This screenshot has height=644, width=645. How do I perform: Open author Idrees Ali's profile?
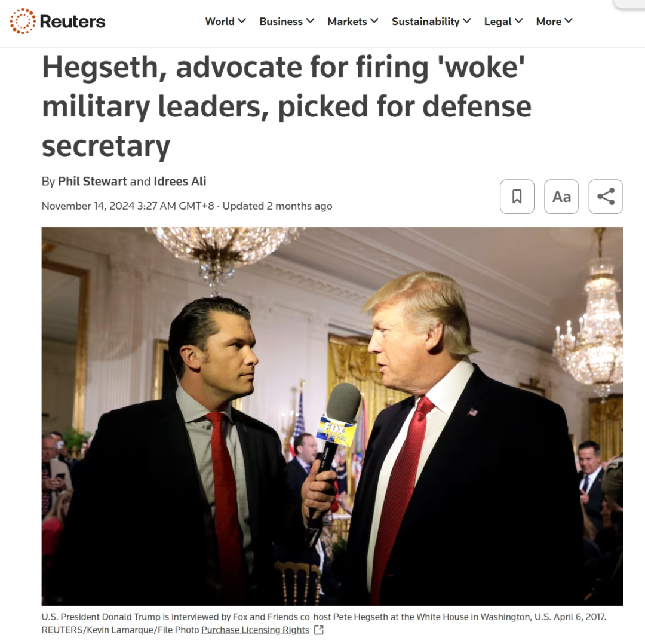[x=180, y=182]
